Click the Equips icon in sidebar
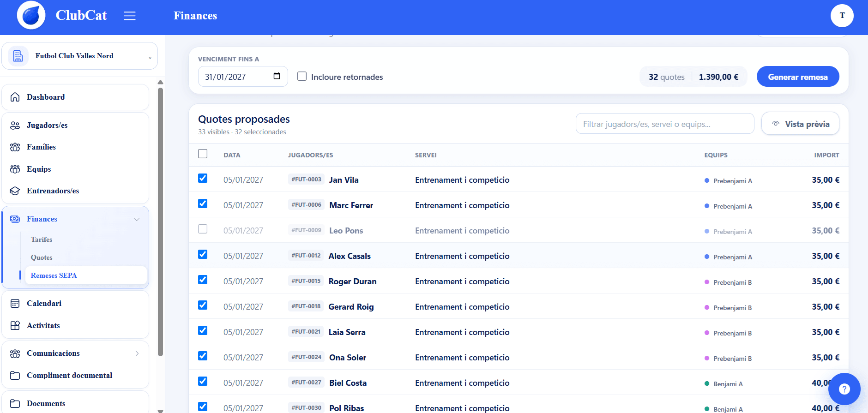Screen dimensions: 868x413 coord(15,169)
